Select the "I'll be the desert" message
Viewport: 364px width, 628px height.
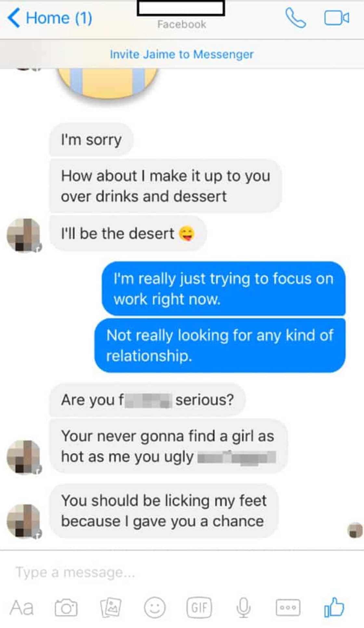[128, 234]
